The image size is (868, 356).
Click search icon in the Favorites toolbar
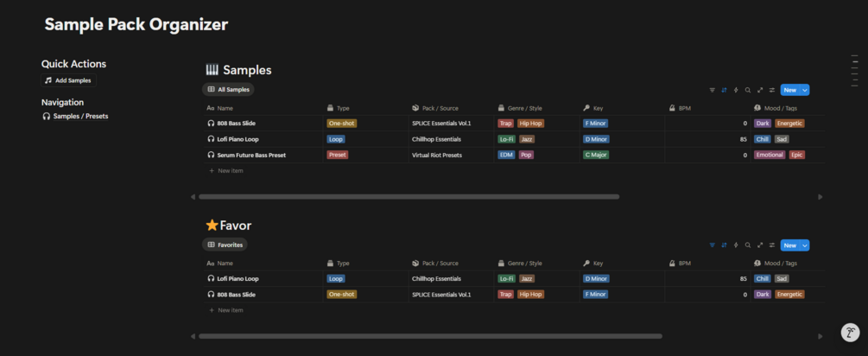(748, 245)
